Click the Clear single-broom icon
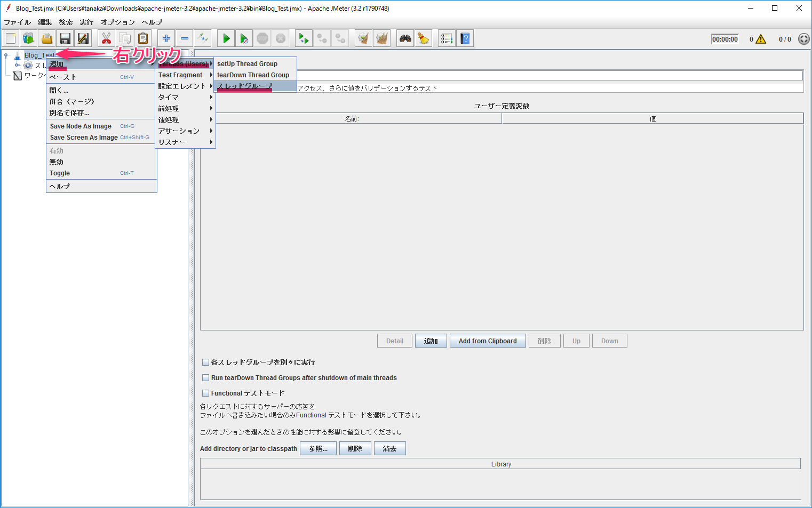This screenshot has width=812, height=508. [364, 38]
